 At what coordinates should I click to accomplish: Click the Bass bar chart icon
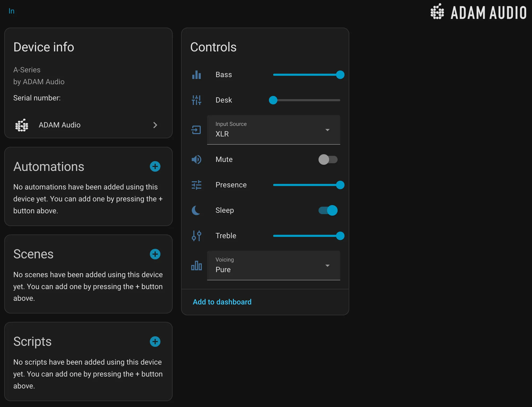coord(196,75)
